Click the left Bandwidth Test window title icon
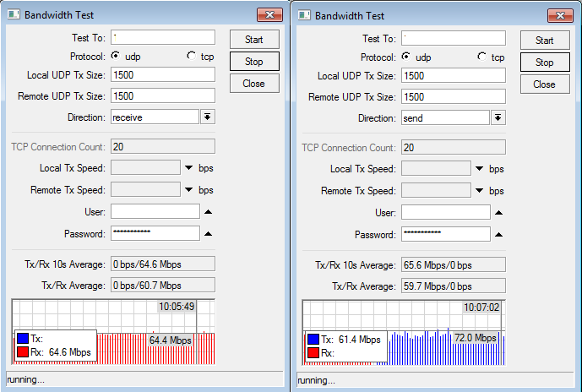 click(14, 15)
